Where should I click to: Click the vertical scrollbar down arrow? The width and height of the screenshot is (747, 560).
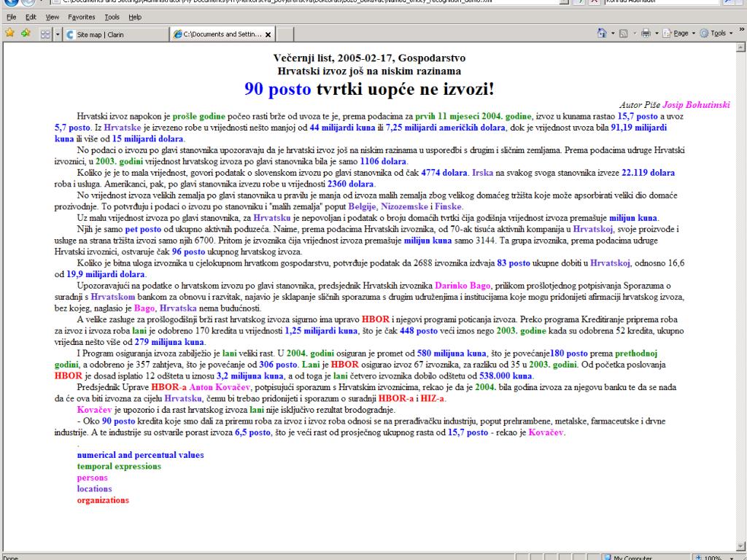tap(740, 545)
